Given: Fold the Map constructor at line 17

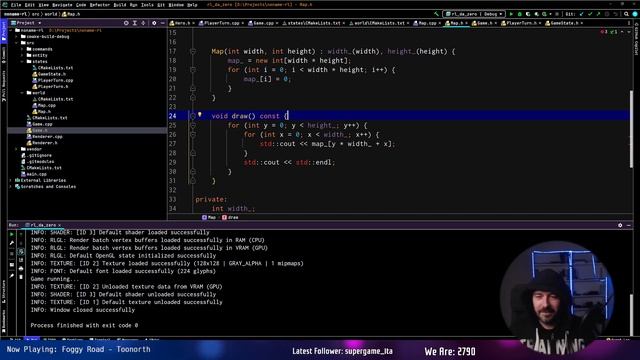Looking at the screenshot, I should point(193,51).
